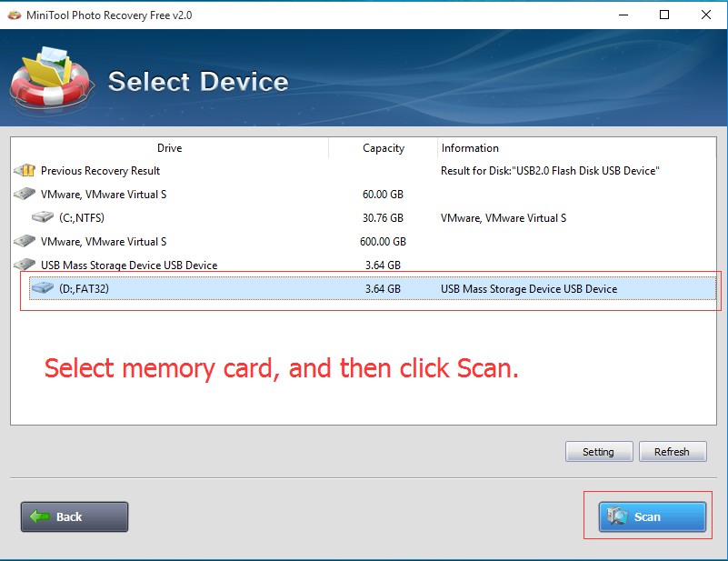The image size is (728, 561).
Task: Click the Back button
Action: [x=74, y=516]
